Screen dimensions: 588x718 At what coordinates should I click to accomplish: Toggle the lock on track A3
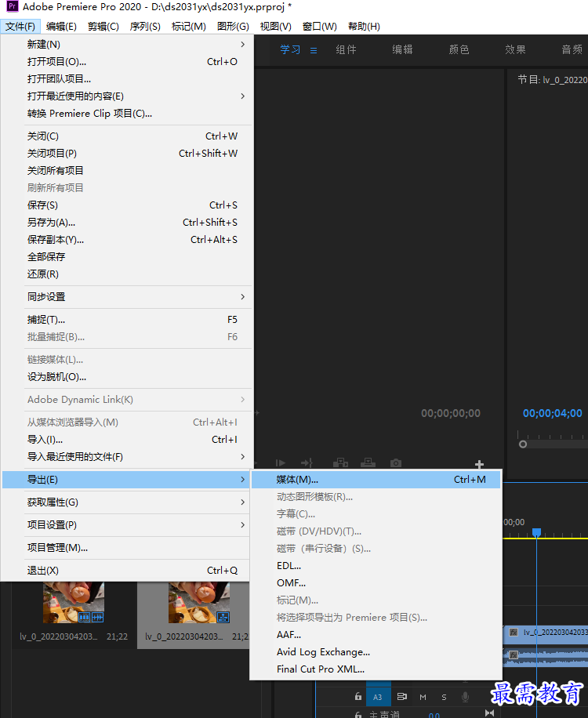coord(358,697)
